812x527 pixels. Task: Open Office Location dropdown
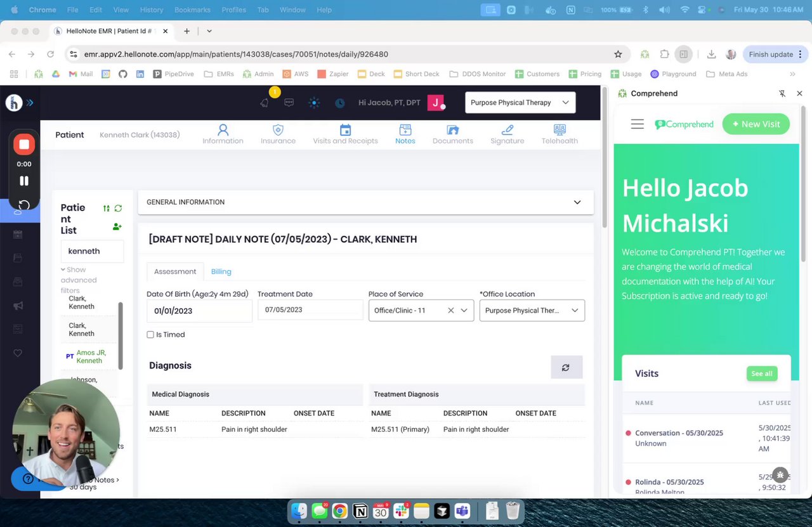point(532,311)
